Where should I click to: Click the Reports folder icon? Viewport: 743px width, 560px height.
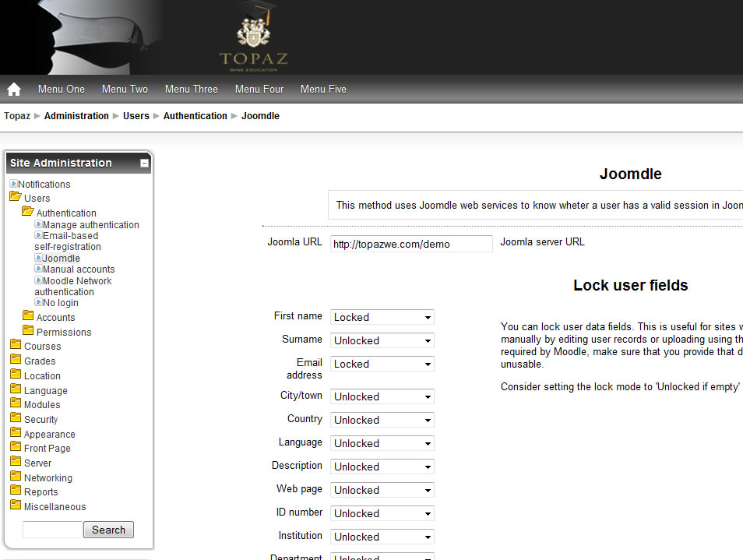point(16,491)
